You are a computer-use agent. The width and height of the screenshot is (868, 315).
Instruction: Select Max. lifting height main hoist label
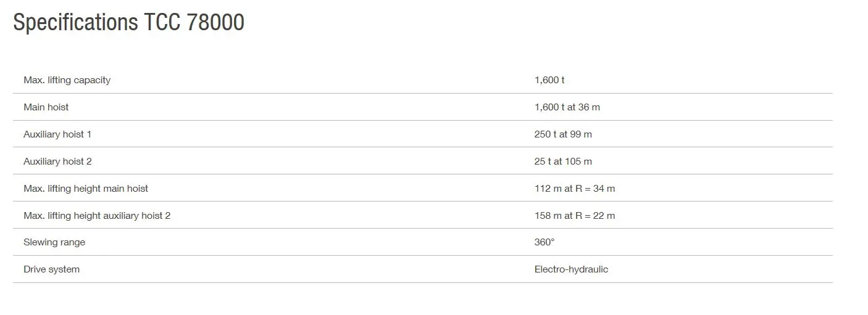(86, 189)
